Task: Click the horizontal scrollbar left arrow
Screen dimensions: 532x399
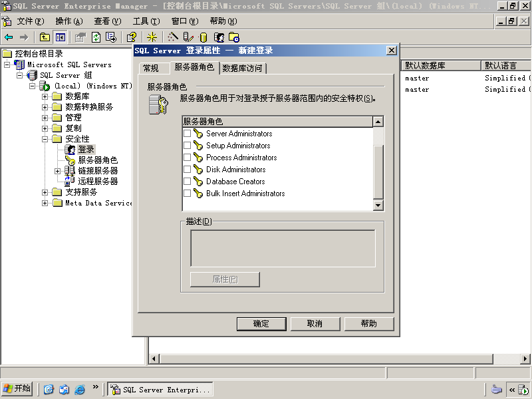Action: coord(154,358)
